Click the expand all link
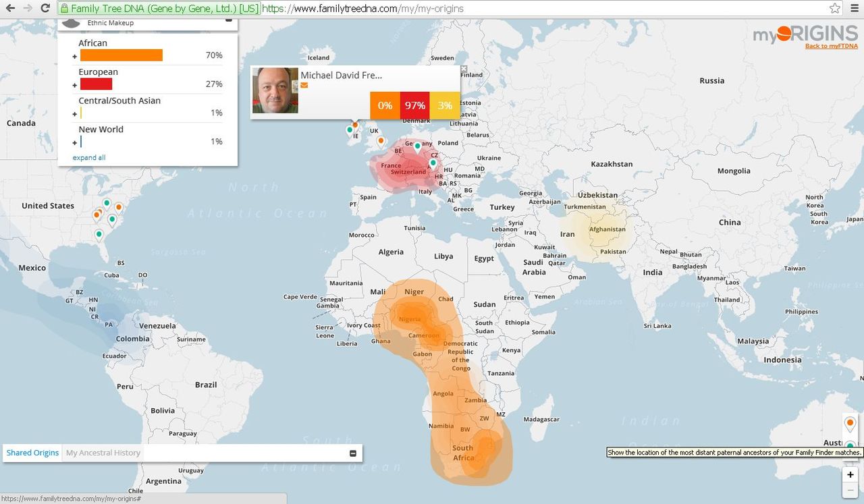Screen dimensions: 864x504 (89, 158)
